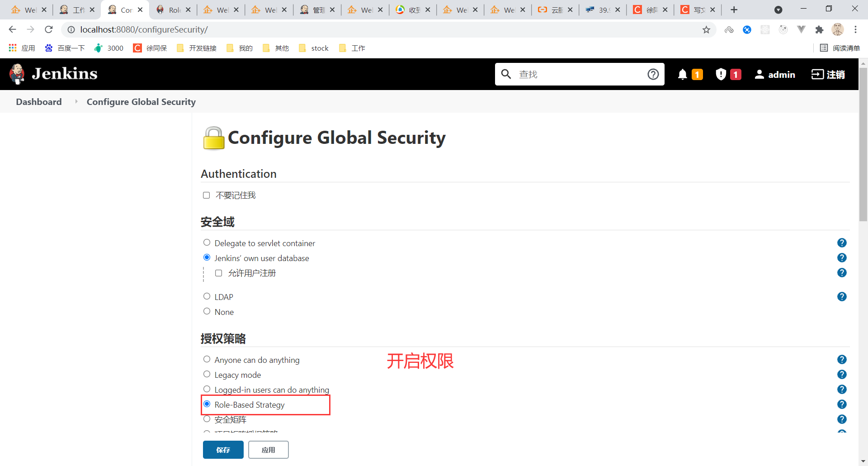Viewport: 868px width, 466px height.
Task: Reload the page with refresh icon
Action: coord(49,29)
